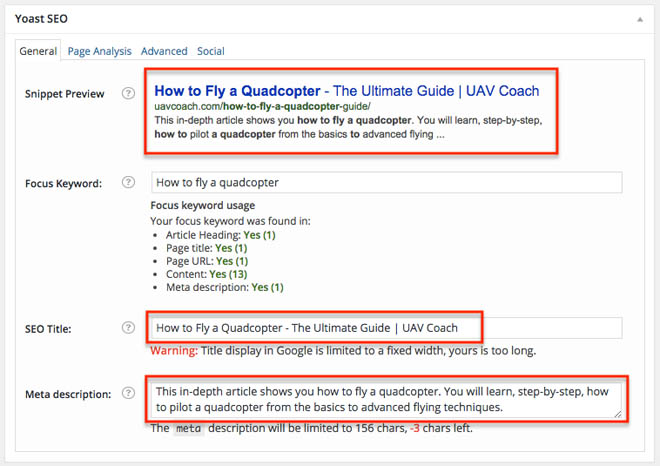
Task: Select the General tab
Action: (38, 51)
